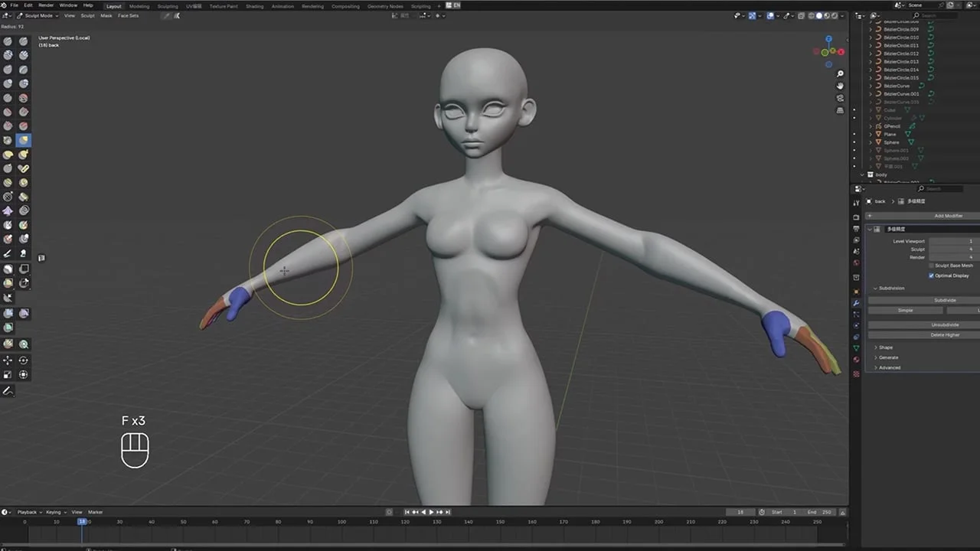Enable the Sculpt Base Mesh checkbox
The width and height of the screenshot is (980, 551).
pyautogui.click(x=931, y=266)
